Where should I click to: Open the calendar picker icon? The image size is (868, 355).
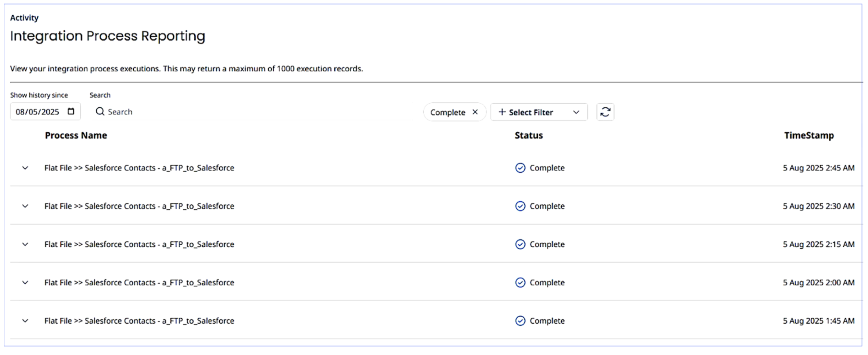(71, 112)
